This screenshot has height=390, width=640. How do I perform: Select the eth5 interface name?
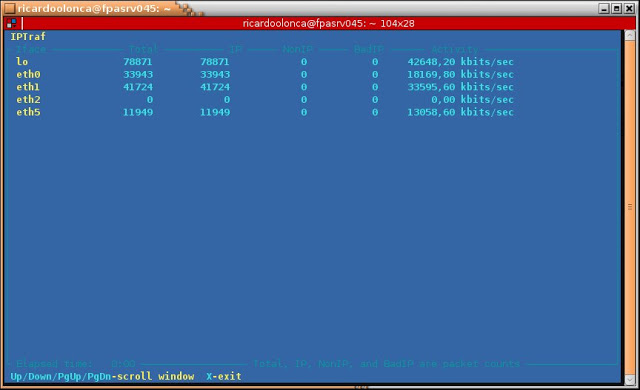(x=28, y=112)
